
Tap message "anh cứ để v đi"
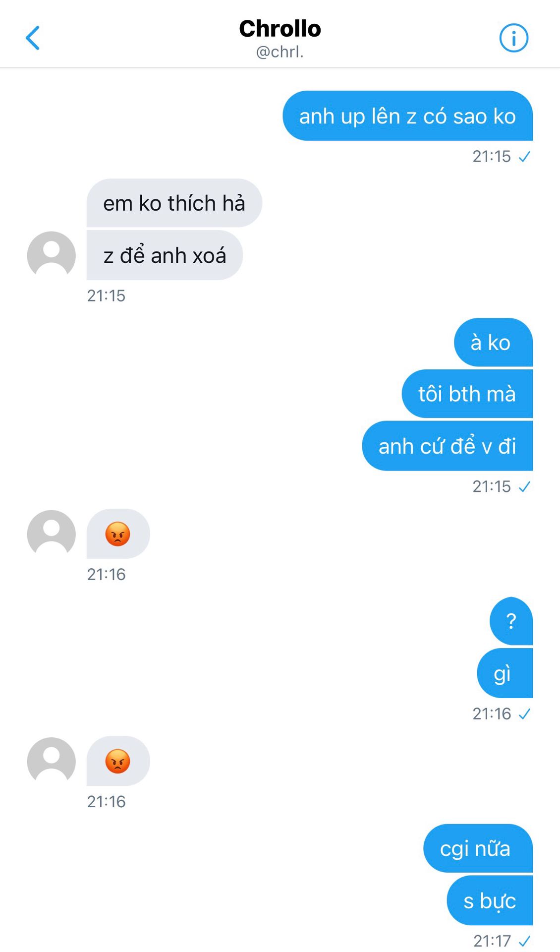click(x=447, y=446)
